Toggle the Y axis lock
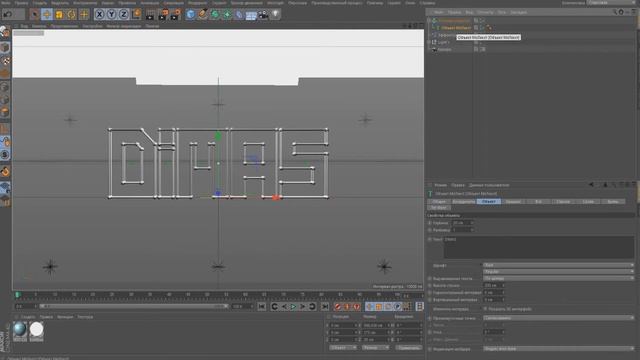 pos(111,15)
